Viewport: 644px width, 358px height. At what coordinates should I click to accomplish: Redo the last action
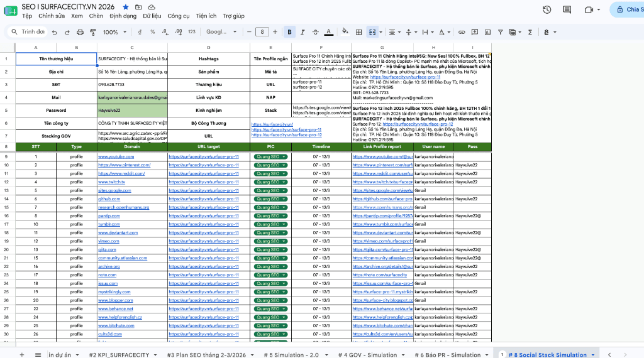(67, 32)
